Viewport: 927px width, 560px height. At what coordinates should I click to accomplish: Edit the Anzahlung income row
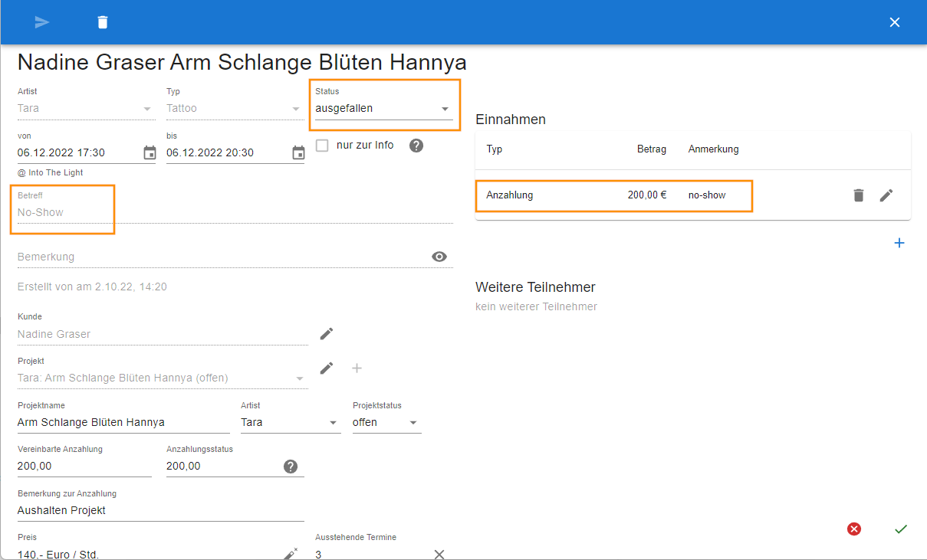(x=886, y=195)
